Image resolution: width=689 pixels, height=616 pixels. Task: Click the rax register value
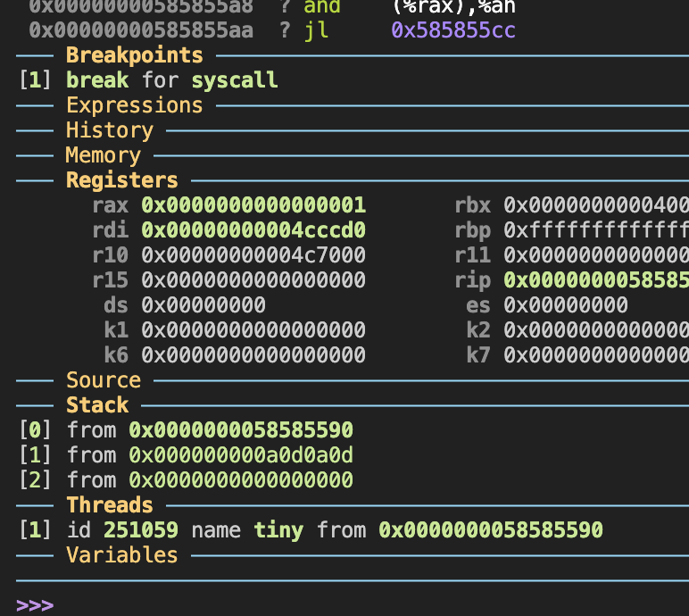pos(253,205)
